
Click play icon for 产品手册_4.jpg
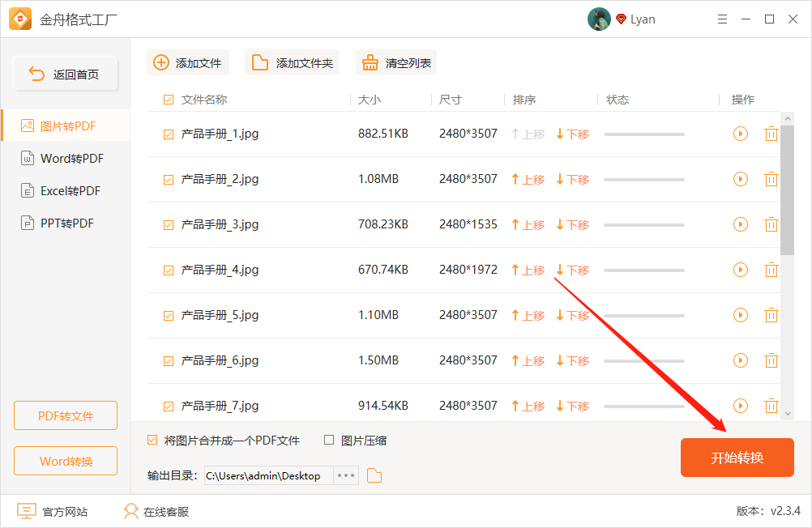[741, 270]
